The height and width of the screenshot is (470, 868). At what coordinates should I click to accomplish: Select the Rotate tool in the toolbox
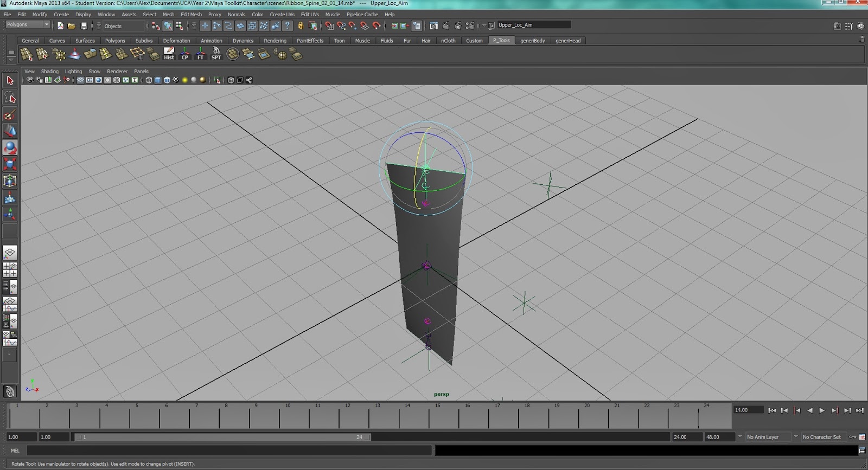click(x=10, y=148)
